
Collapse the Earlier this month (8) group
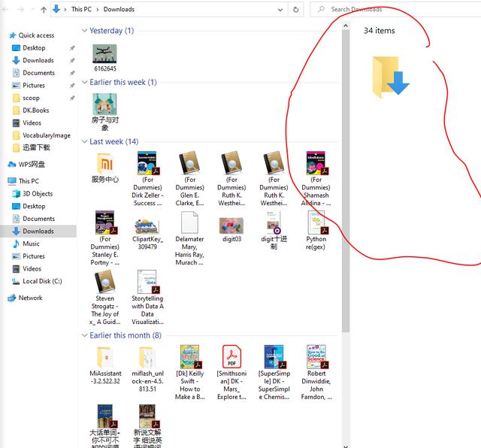84,335
